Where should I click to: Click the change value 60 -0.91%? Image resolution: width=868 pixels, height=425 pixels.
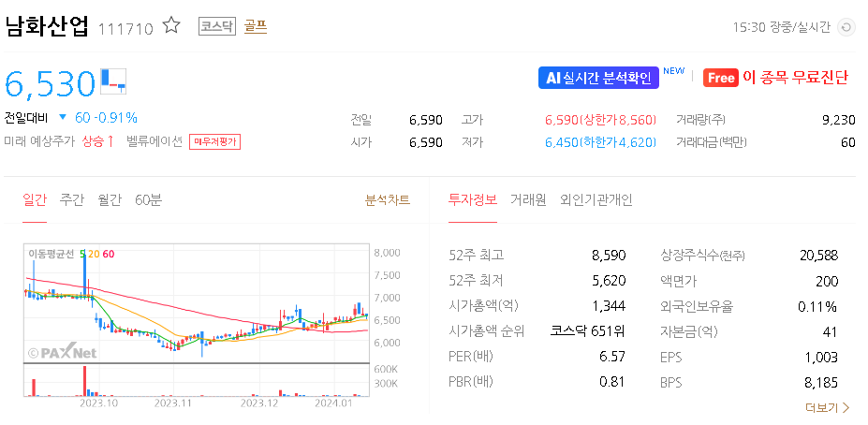pos(107,118)
